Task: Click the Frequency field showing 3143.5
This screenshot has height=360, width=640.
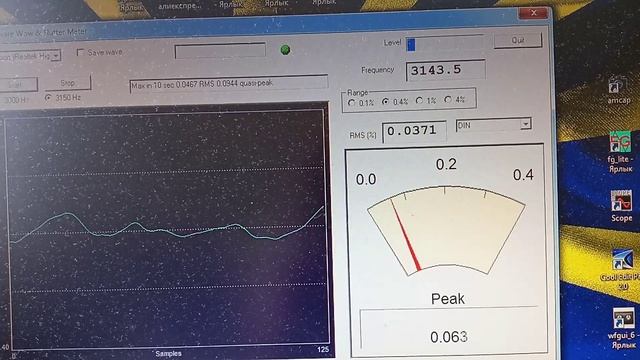Action: (x=445, y=70)
